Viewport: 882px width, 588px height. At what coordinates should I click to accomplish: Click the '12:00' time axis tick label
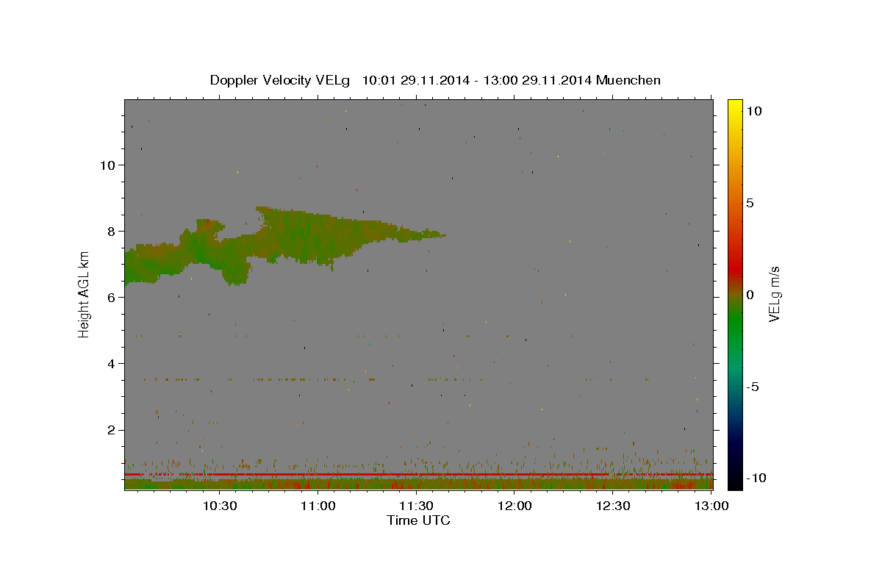515,506
